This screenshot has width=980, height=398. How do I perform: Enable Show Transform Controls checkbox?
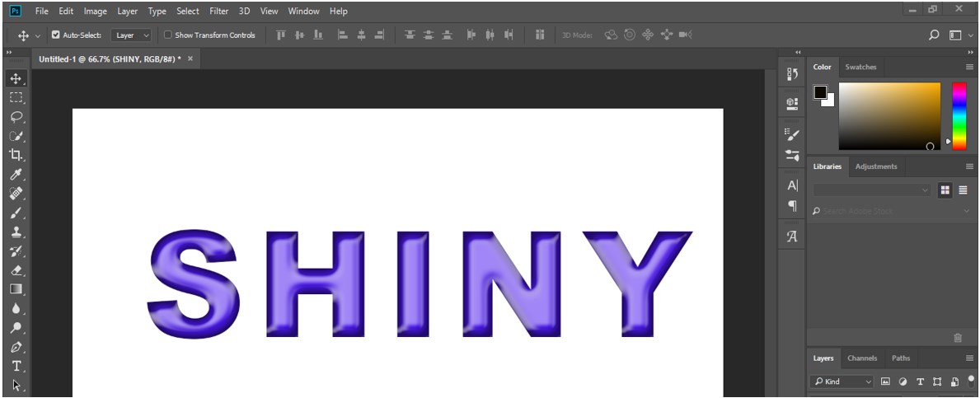[x=167, y=35]
